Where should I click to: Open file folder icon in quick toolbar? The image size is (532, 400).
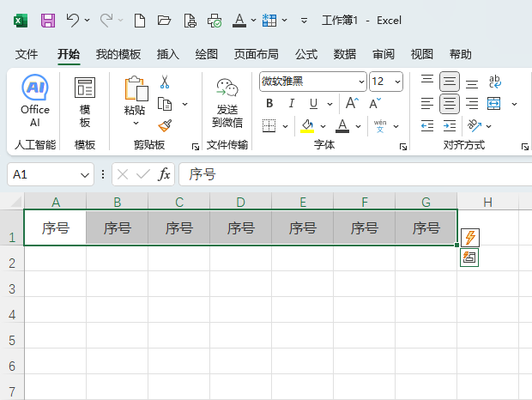pyautogui.click(x=164, y=21)
